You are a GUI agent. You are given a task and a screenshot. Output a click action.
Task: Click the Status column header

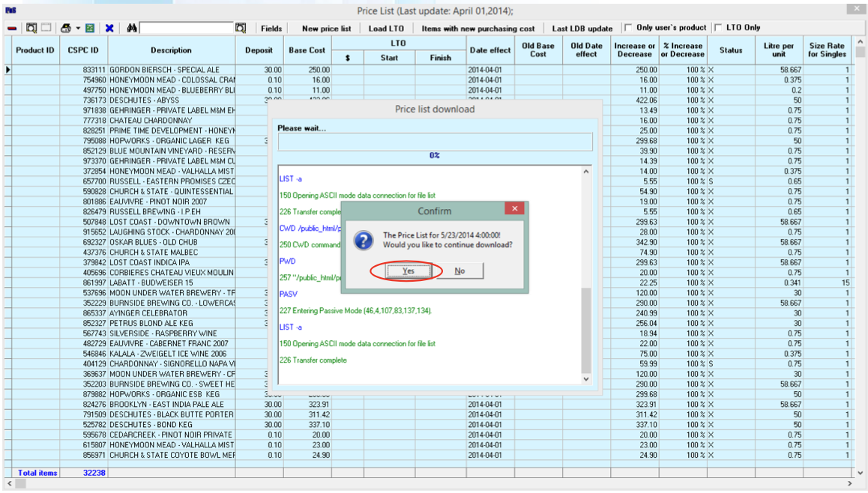tap(731, 50)
